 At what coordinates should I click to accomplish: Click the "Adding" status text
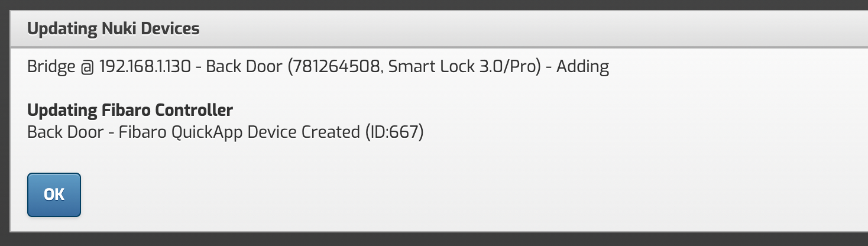point(582,66)
